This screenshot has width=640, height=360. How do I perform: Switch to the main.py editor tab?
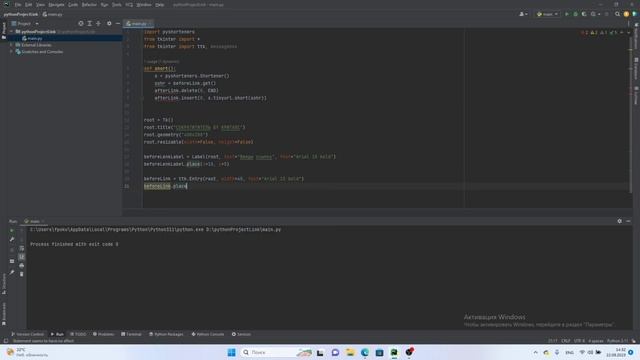tap(139, 24)
